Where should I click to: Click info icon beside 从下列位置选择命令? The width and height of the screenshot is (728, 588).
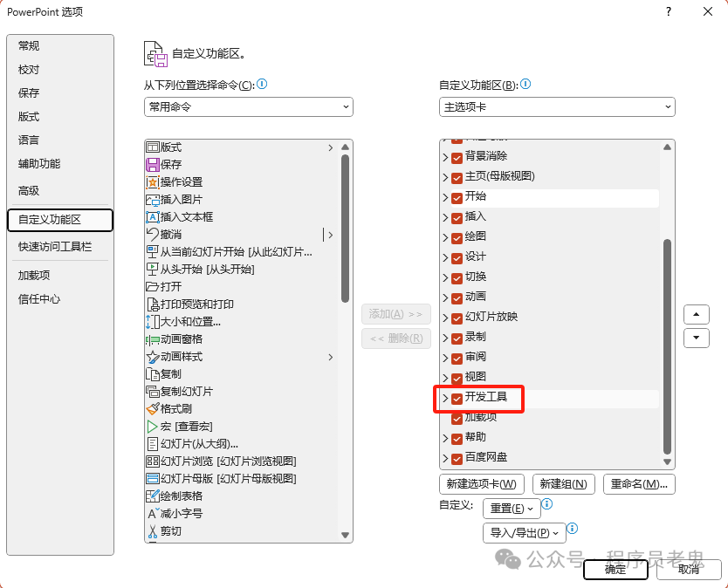(262, 84)
